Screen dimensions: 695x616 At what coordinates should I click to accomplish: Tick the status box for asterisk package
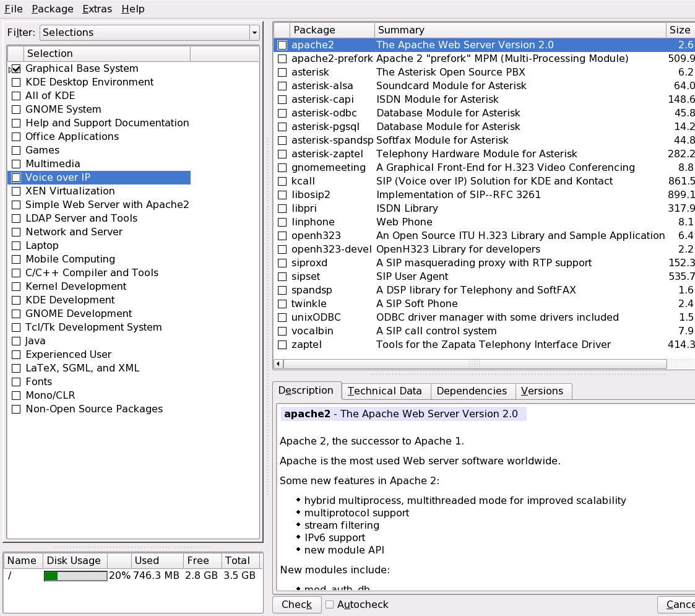(282, 72)
